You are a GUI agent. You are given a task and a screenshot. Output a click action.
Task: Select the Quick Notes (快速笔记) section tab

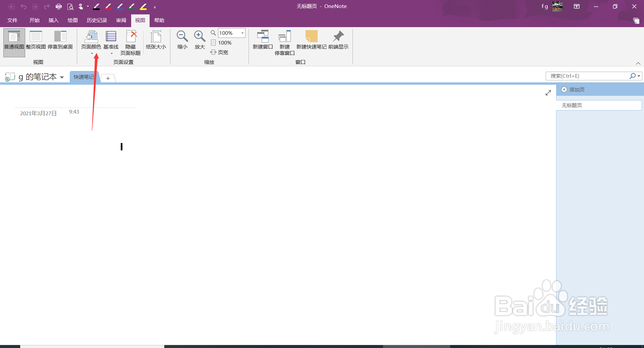coord(84,77)
